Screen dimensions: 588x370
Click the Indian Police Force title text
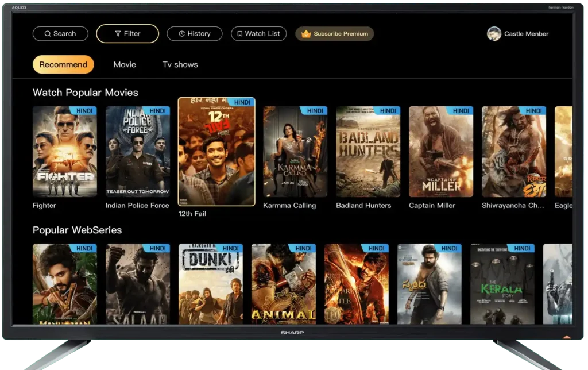(137, 206)
